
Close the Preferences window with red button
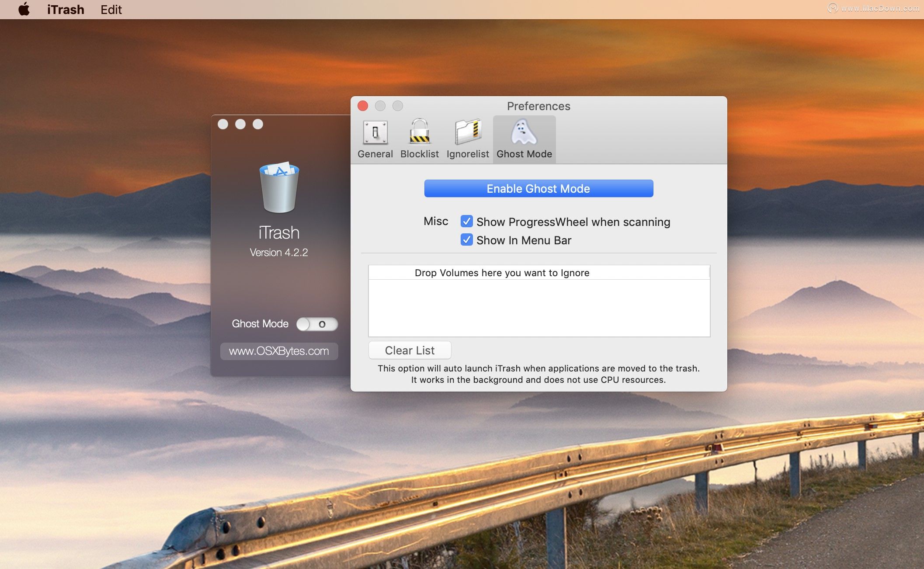[x=363, y=106]
